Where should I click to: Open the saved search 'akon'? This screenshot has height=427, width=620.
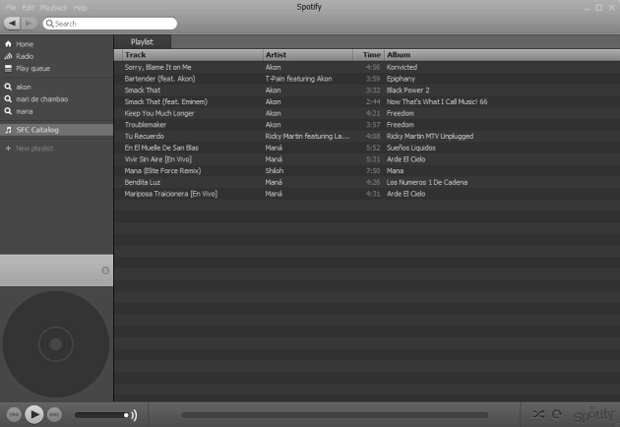[x=23, y=87]
